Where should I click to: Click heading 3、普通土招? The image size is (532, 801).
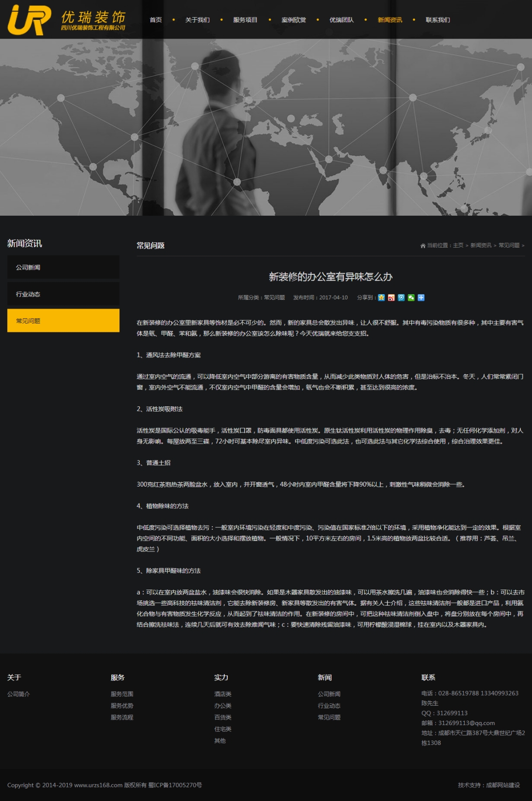153,462
